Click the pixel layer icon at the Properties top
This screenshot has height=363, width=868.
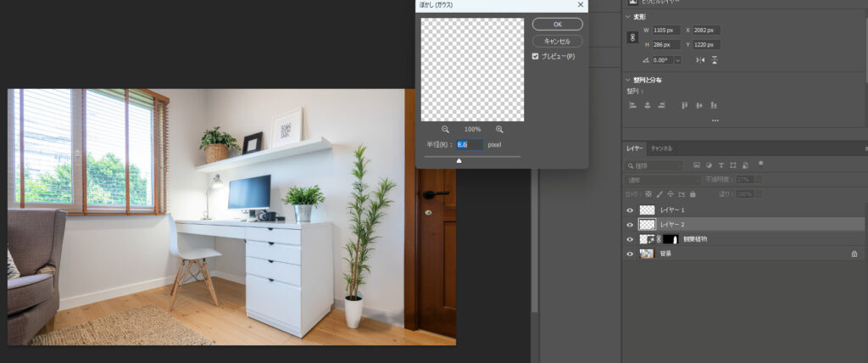(632, 3)
